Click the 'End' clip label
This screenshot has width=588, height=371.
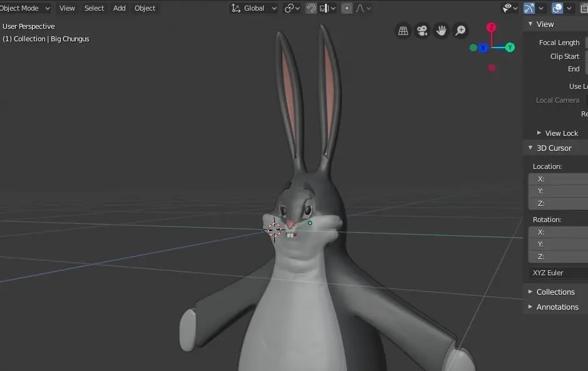(574, 69)
